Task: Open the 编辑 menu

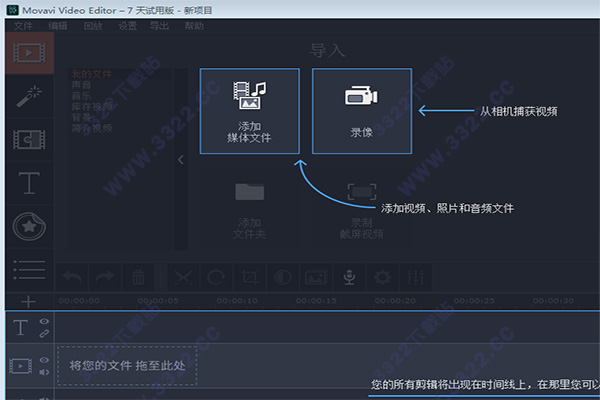Action: tap(58, 26)
